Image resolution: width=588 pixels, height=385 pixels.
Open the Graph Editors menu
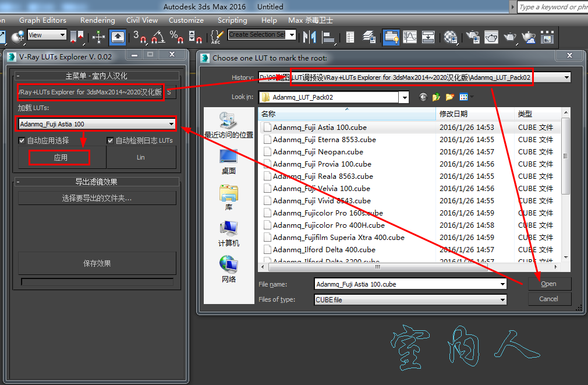(42, 20)
